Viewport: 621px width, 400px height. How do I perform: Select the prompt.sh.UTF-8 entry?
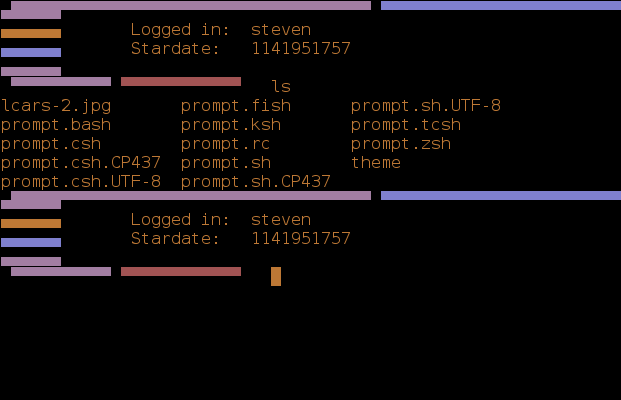[x=426, y=105]
